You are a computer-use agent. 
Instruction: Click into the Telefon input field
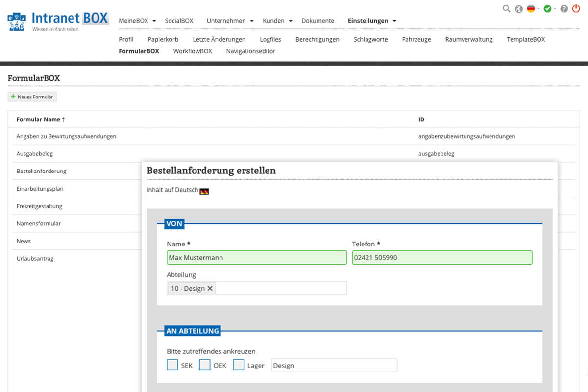coord(441,257)
